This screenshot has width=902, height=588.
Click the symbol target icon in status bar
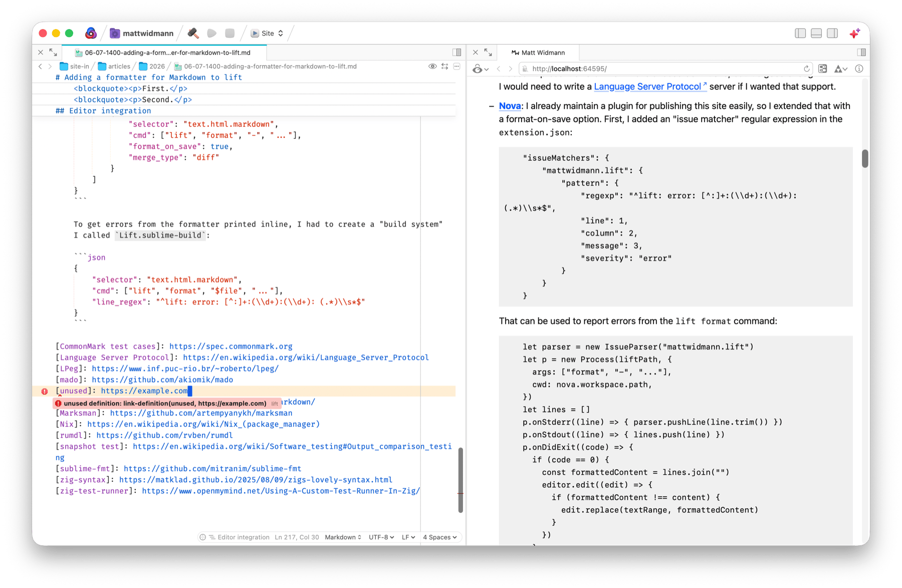point(202,537)
